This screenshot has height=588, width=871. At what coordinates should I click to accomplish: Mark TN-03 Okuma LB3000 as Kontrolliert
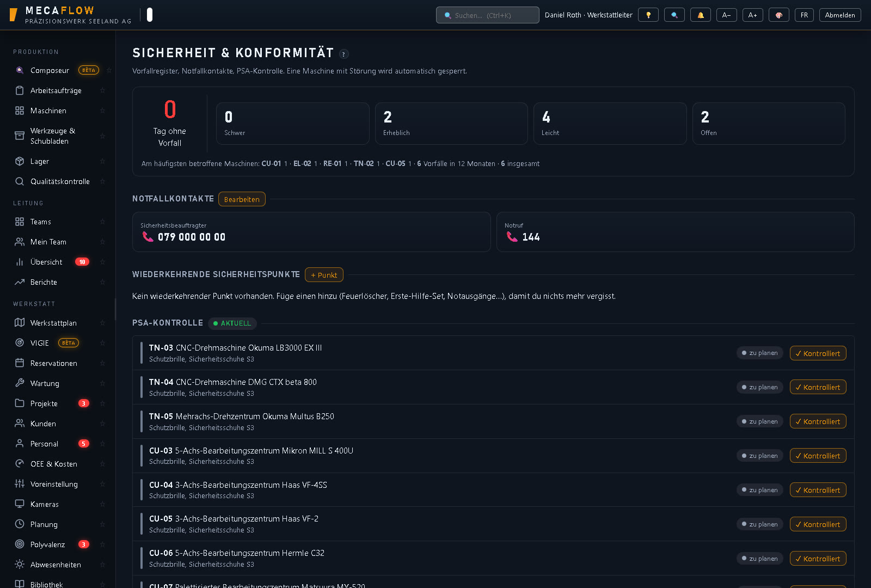point(818,353)
